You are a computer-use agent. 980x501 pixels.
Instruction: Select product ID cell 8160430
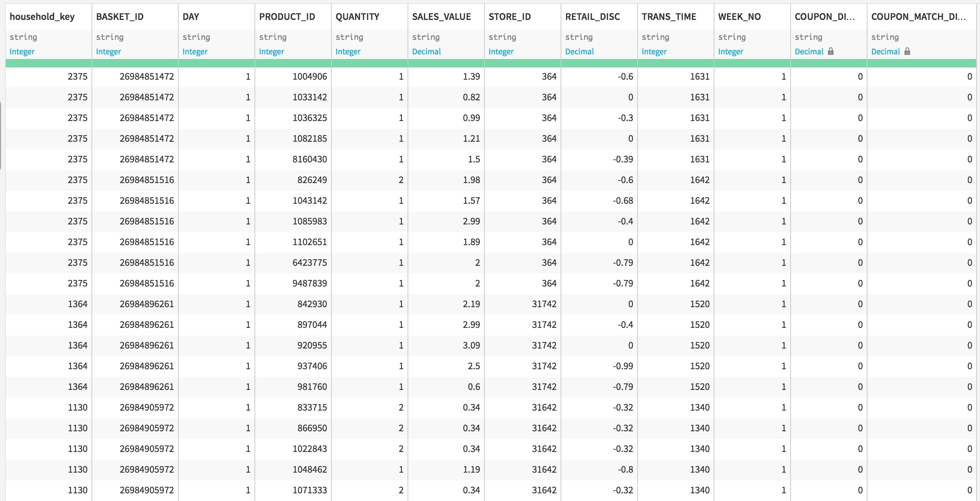[293, 159]
